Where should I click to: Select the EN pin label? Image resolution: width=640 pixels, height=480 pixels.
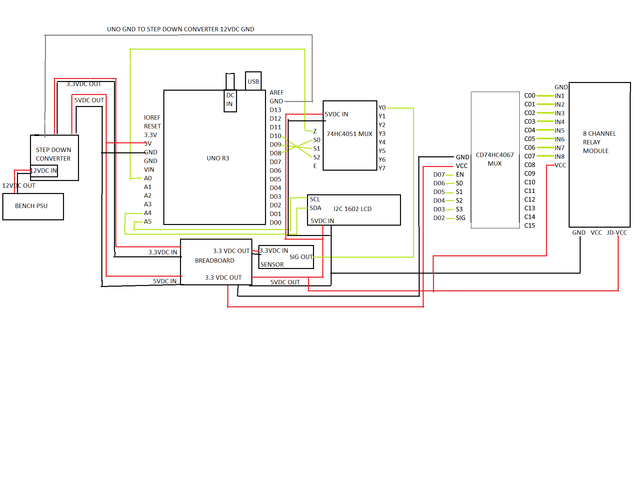460,174
